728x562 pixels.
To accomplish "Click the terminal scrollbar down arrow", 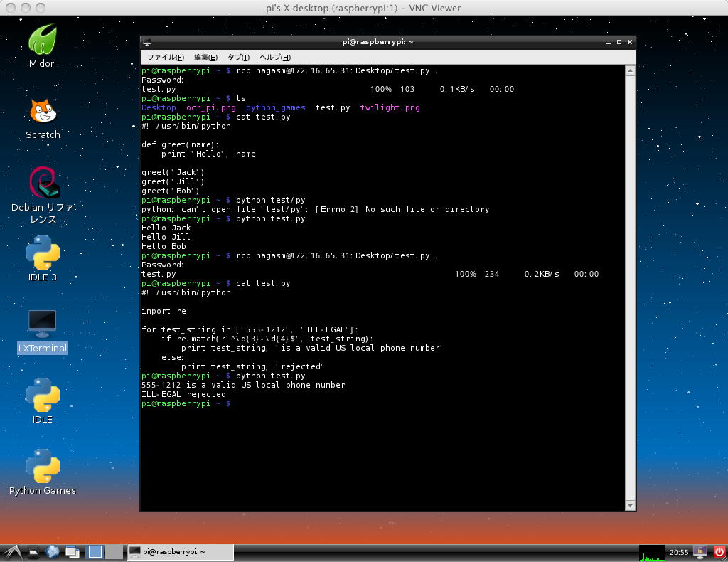I will tap(630, 505).
